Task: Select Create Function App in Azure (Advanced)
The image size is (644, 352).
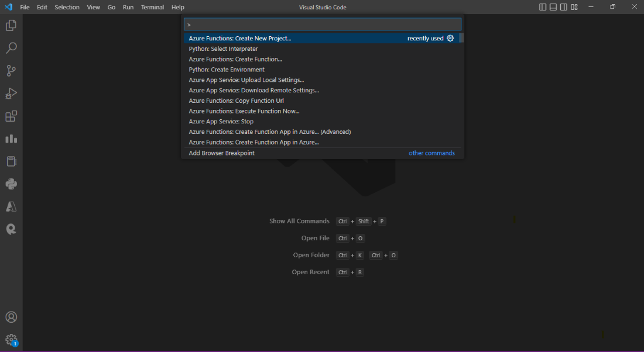Action: (321, 132)
